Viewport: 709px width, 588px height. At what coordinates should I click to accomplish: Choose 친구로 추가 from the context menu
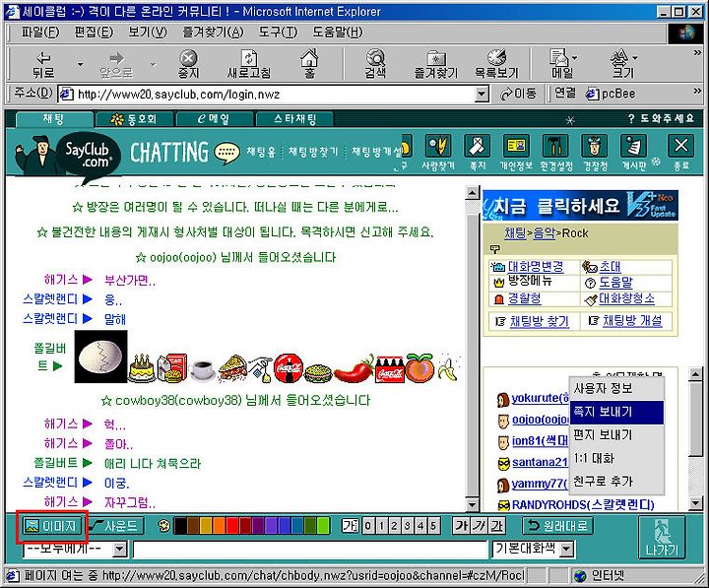(x=616, y=482)
